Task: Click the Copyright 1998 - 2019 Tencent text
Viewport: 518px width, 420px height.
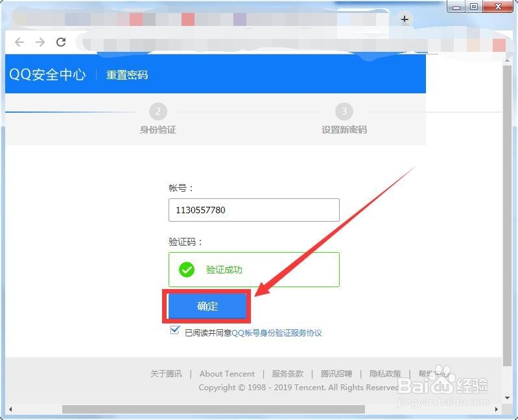Action: click(x=299, y=388)
